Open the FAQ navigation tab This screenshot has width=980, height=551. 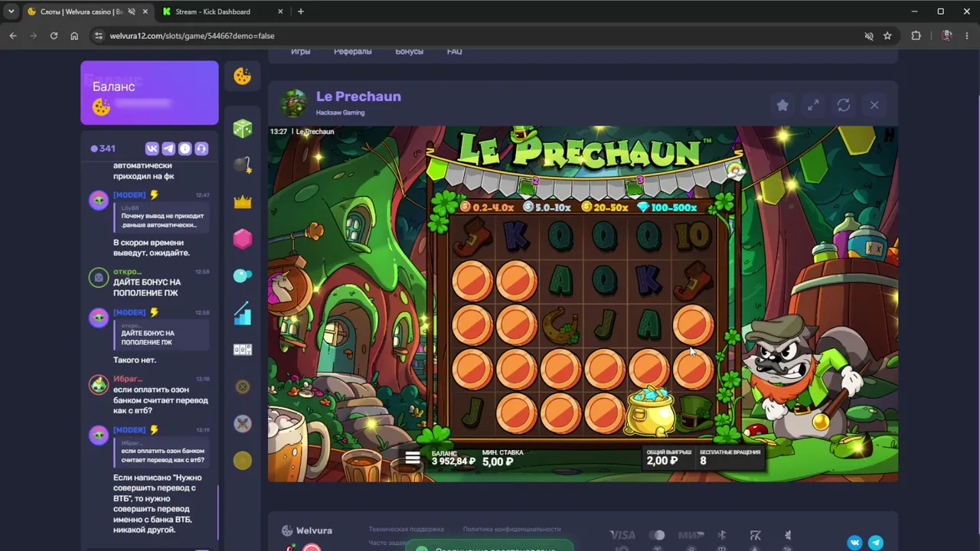pos(454,52)
